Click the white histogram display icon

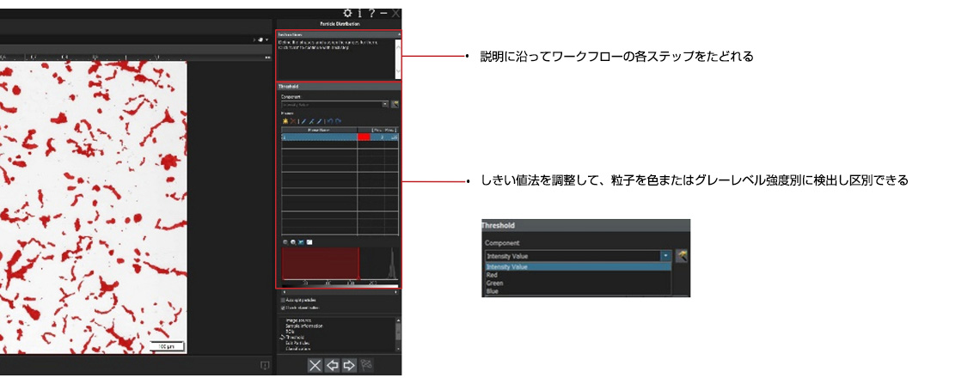point(309,241)
